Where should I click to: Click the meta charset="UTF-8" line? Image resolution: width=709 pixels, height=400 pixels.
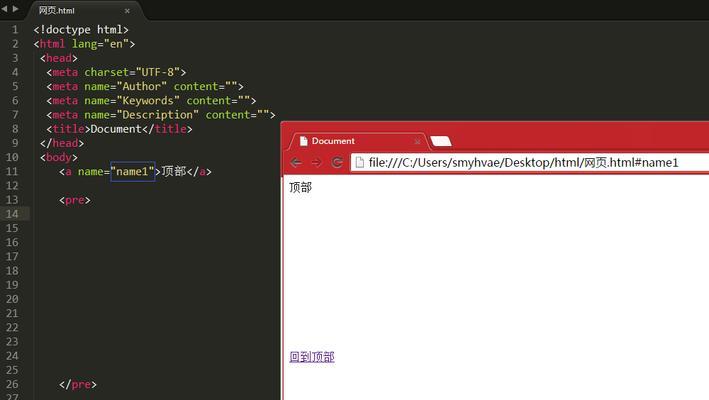tap(116, 72)
